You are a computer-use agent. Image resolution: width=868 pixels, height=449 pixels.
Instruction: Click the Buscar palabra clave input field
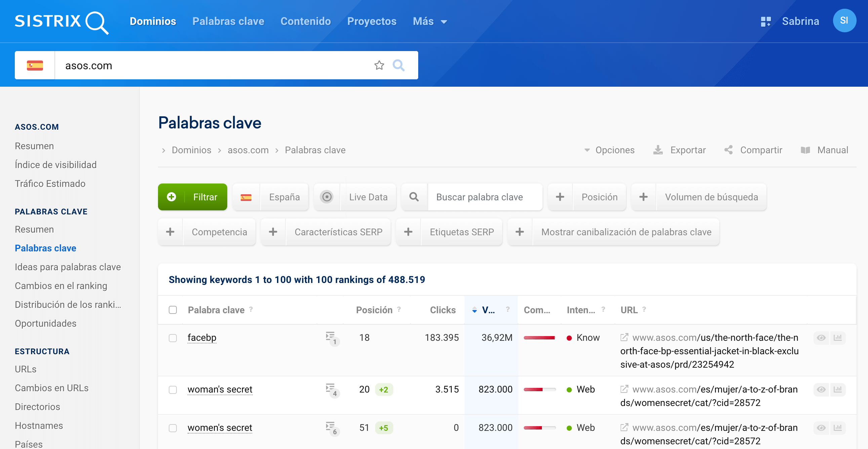click(x=484, y=197)
